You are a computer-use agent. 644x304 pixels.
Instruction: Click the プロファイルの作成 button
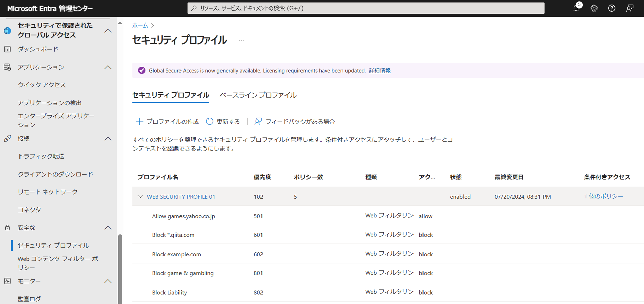tap(167, 121)
